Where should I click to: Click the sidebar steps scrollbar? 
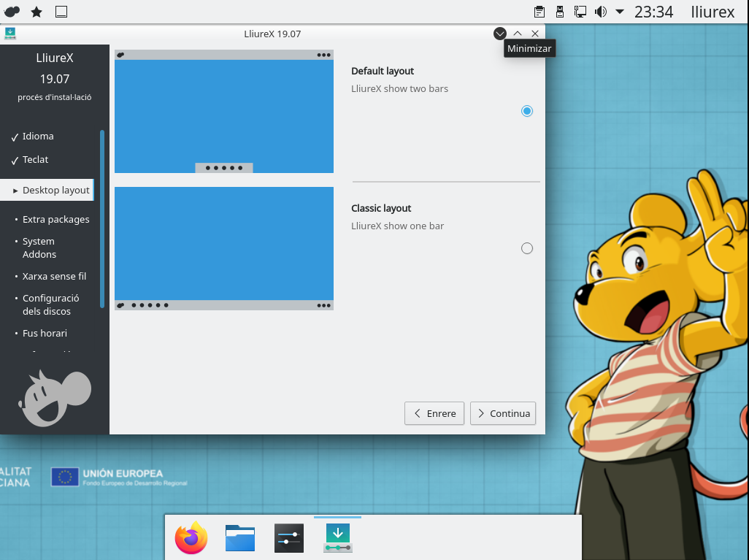point(101,219)
